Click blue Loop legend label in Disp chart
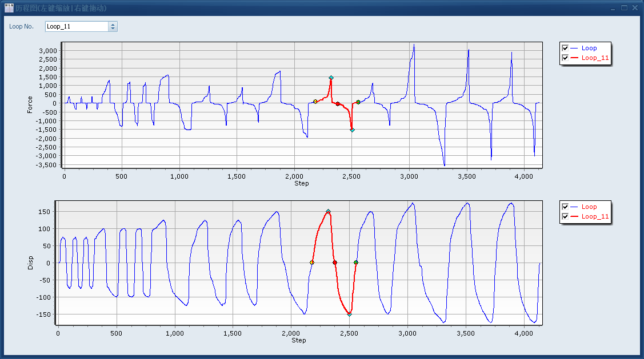Viewport: 644px width, 359px height. tap(589, 207)
